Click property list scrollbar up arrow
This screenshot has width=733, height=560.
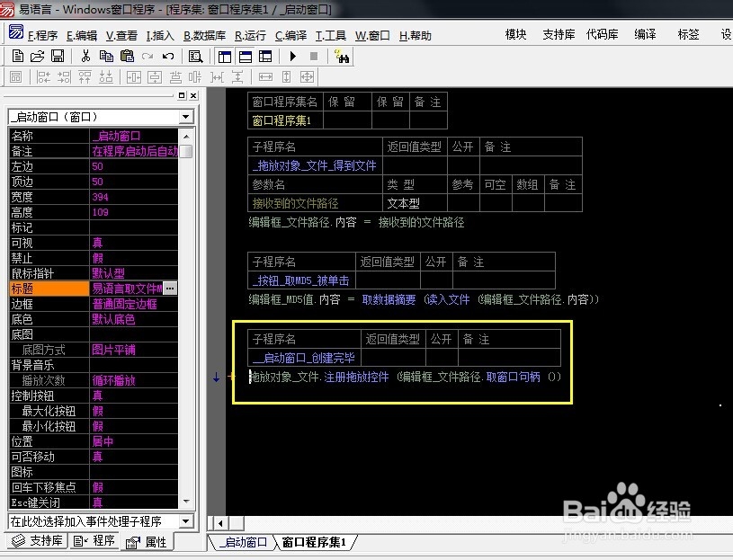pos(186,137)
